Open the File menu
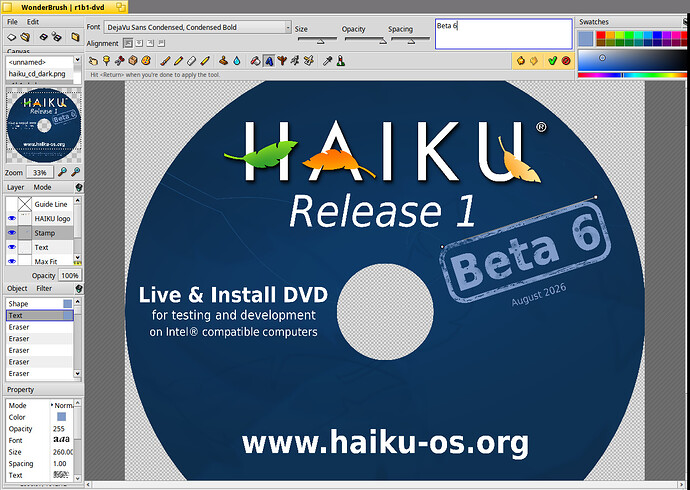This screenshot has width=690, height=490. 12,22
